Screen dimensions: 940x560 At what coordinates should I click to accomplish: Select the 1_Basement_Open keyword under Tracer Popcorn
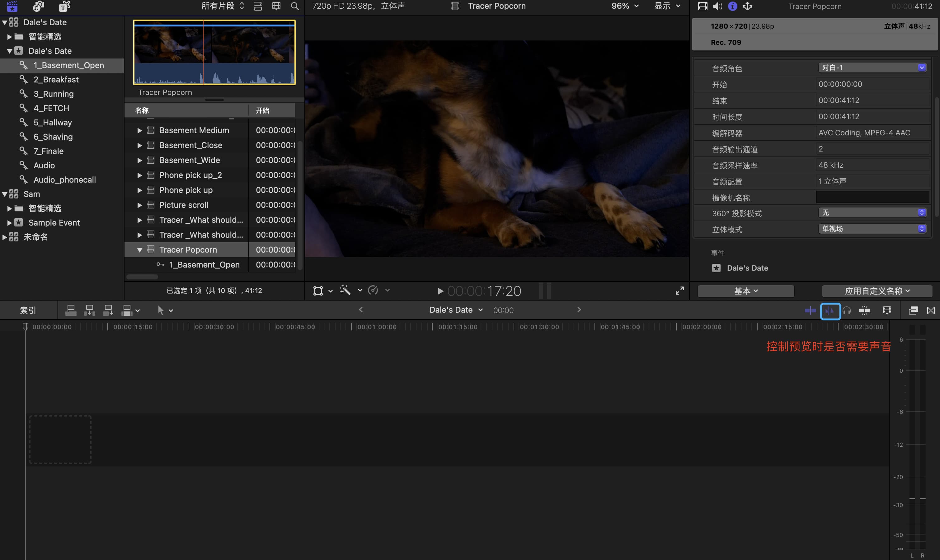pos(204,265)
